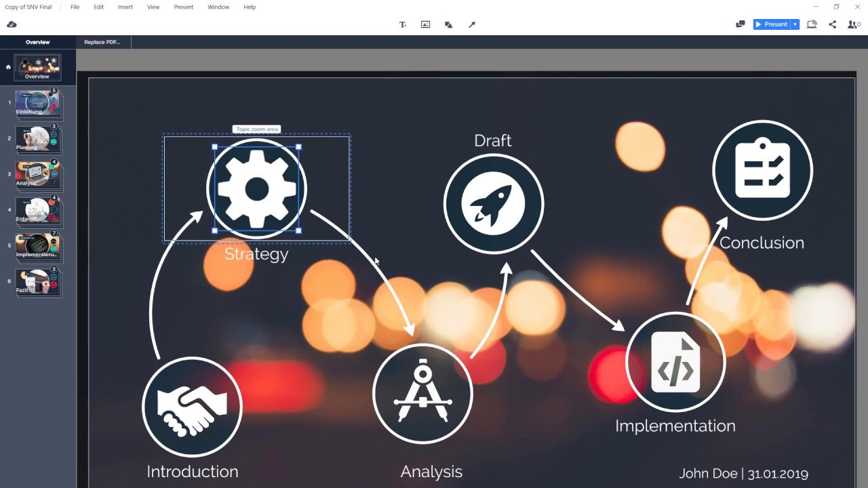Select the Strategy gear topic on canvas
Viewport: 868px width, 488px height.
click(x=256, y=188)
